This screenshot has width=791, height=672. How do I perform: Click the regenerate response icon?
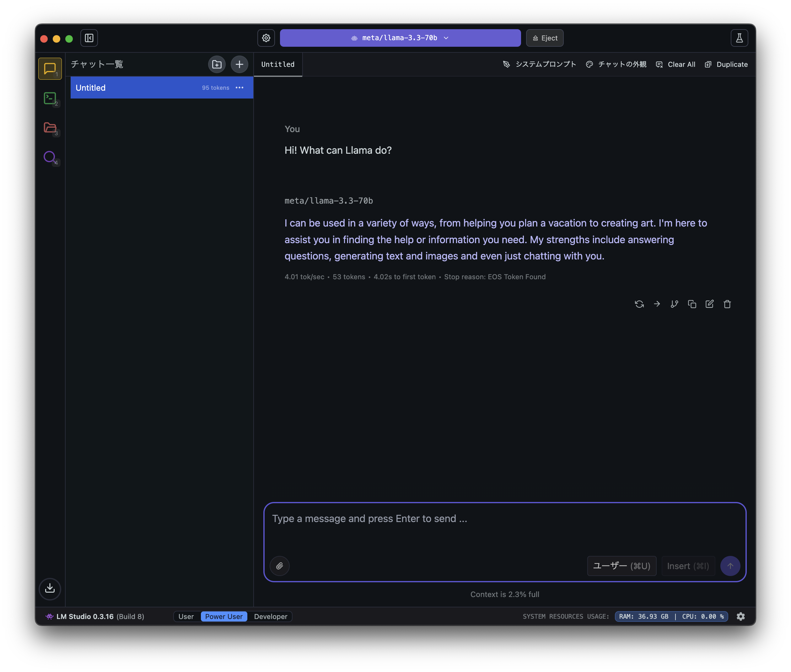coord(639,304)
